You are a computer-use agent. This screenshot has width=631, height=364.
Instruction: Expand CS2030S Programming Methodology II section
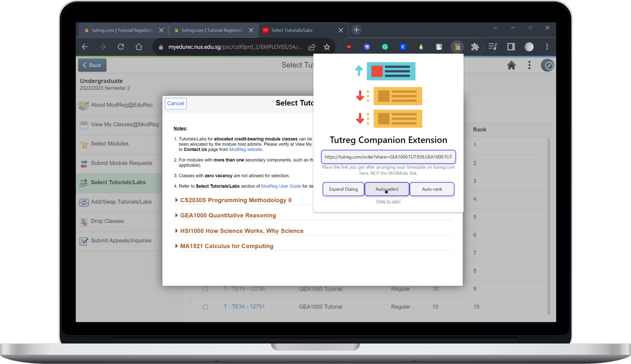(235, 200)
